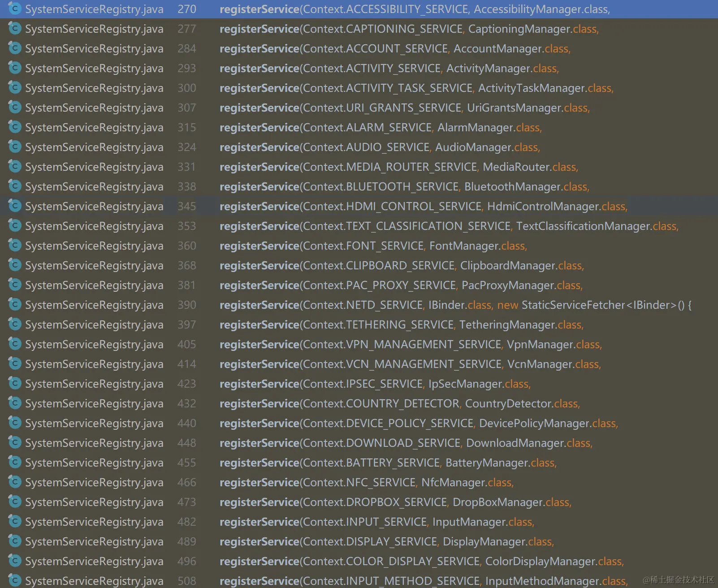This screenshot has height=588, width=718.
Task: Click the SystemServiceRegistry.java name at line 473
Action: coord(94,502)
